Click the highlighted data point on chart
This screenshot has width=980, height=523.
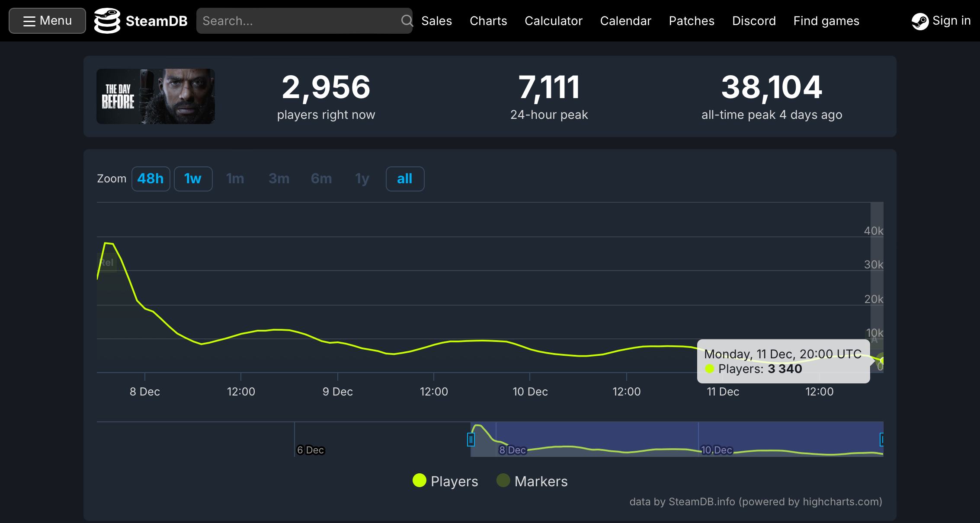(x=882, y=360)
